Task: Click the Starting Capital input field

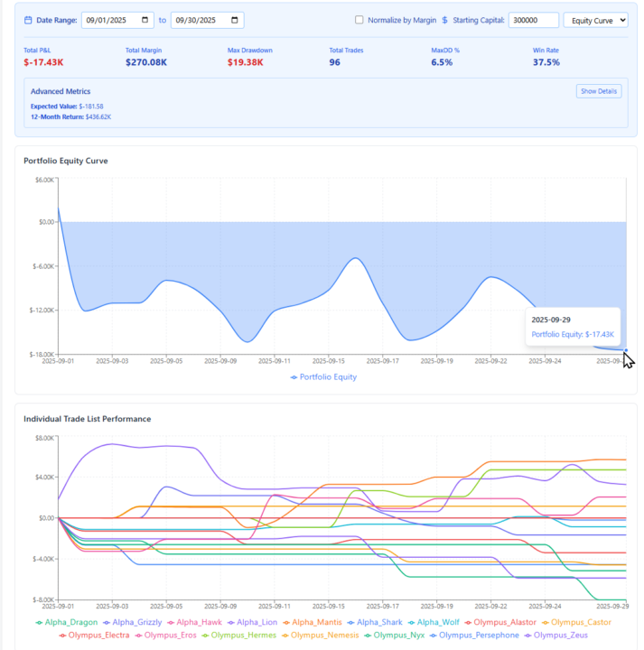Action: pyautogui.click(x=533, y=20)
